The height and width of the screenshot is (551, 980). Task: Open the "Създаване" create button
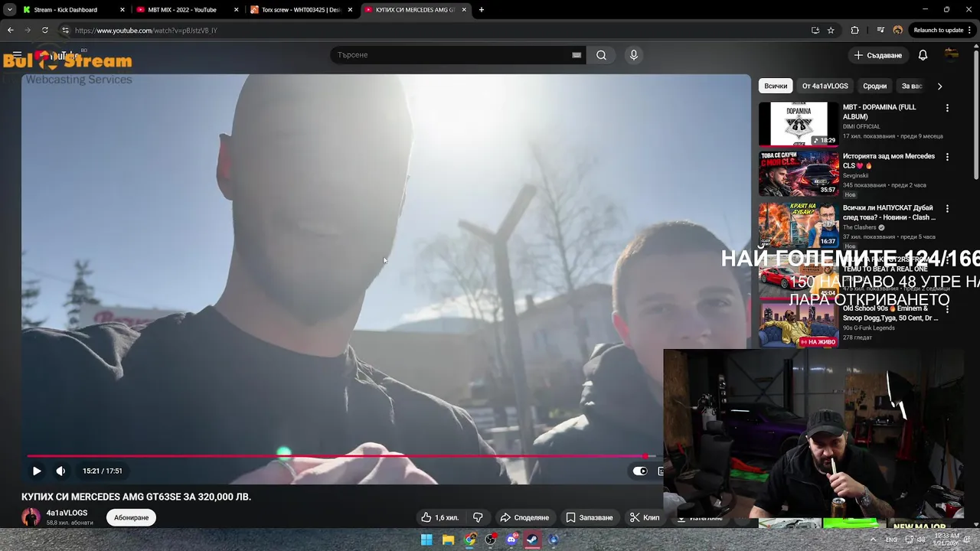point(878,55)
